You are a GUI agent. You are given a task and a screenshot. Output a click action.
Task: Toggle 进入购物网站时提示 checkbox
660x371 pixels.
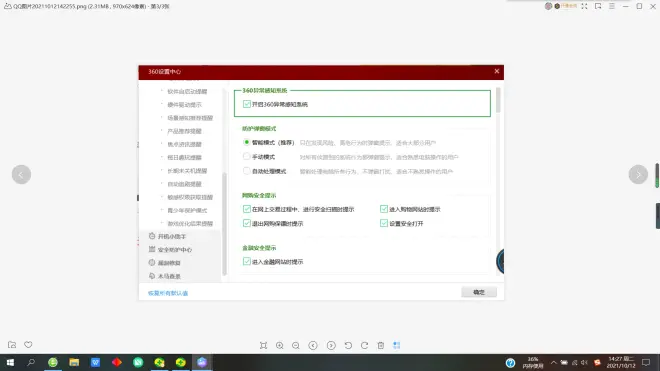tap(384, 209)
